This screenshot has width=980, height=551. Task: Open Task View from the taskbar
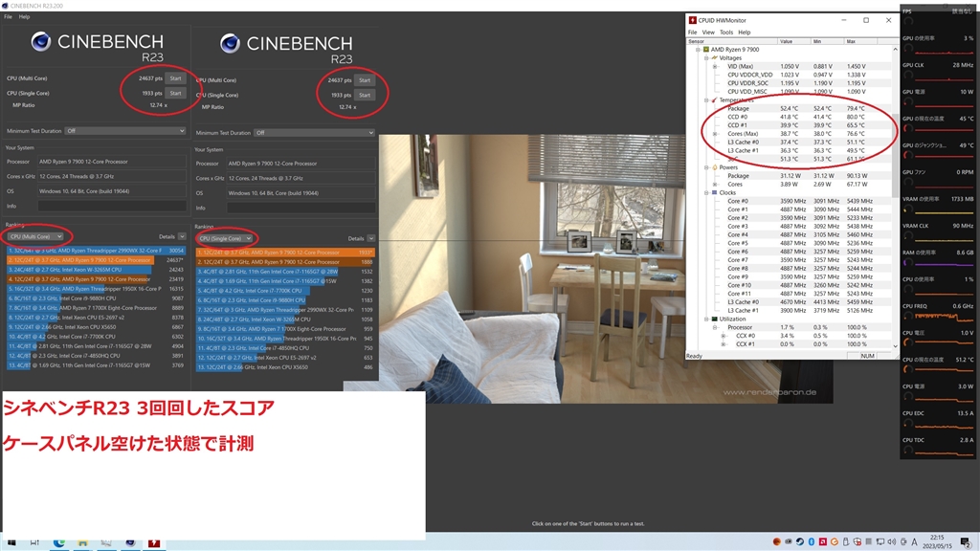pos(34,543)
